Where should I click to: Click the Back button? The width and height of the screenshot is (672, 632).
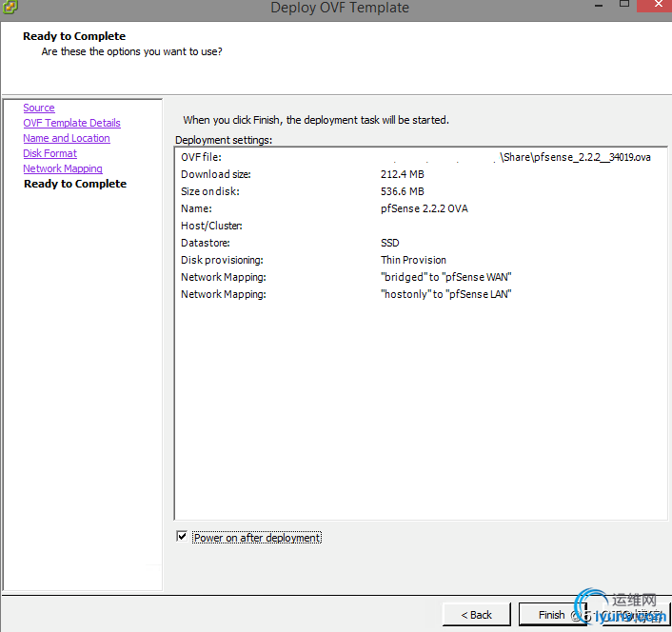tap(477, 615)
